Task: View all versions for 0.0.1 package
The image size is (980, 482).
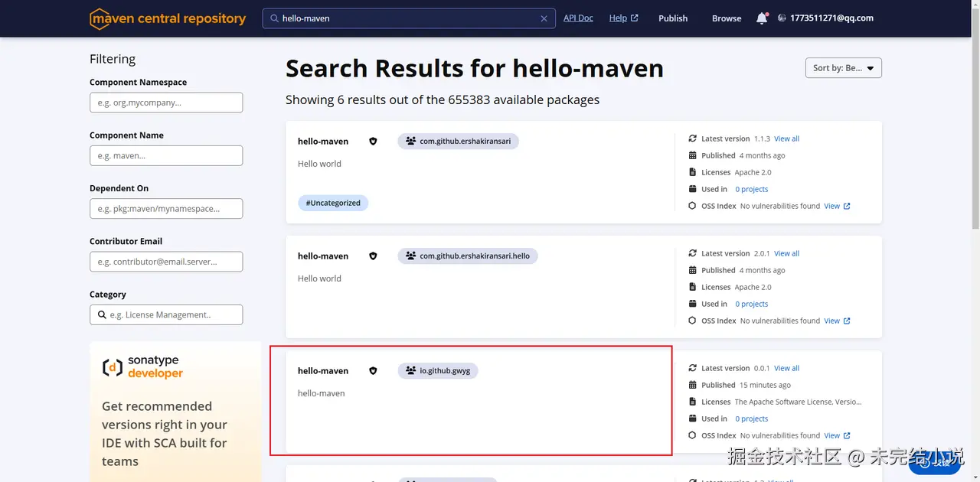Action: [x=786, y=368]
